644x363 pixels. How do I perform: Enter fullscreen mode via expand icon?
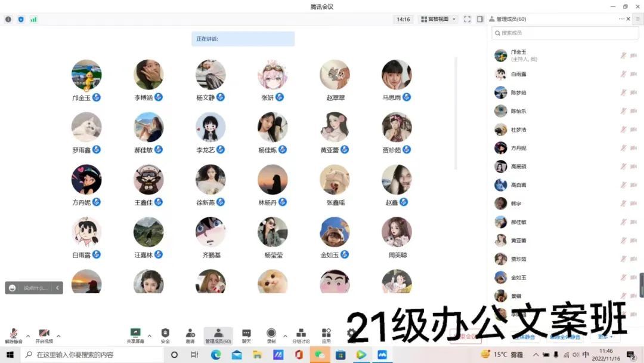(467, 19)
